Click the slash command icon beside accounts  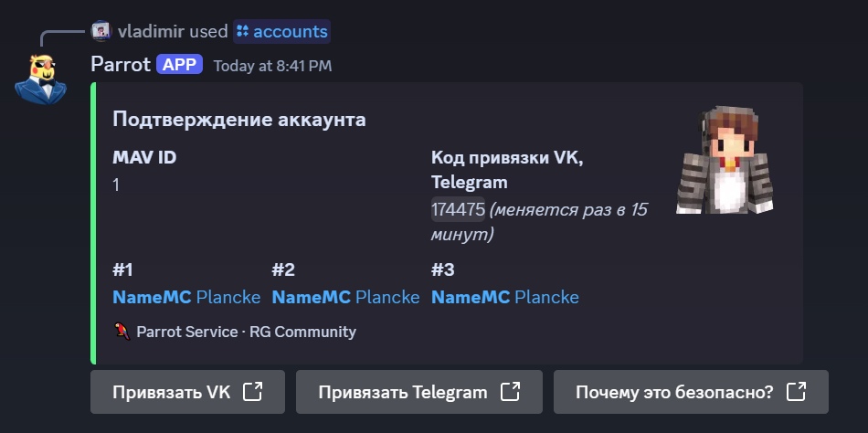pos(242,31)
